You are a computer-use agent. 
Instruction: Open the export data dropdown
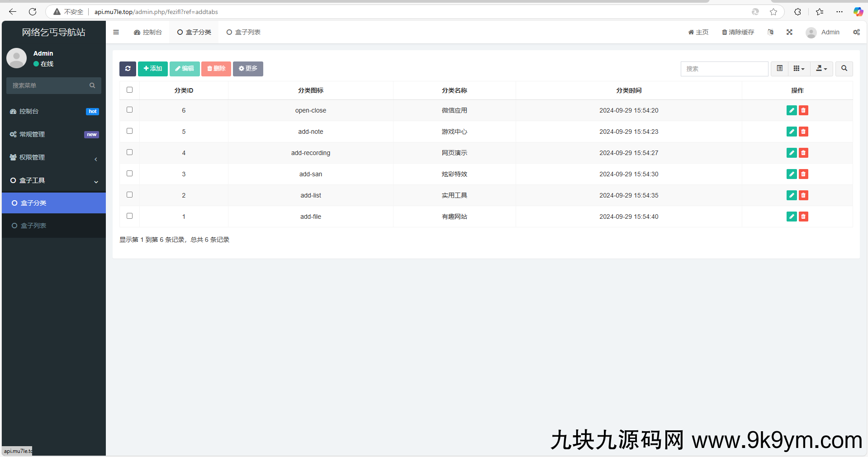click(x=821, y=69)
